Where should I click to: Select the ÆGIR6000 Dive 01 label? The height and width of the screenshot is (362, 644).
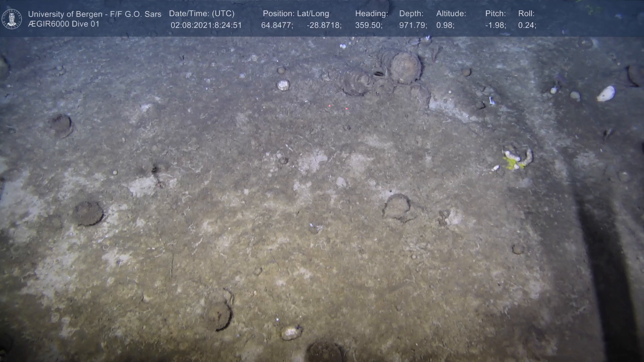(x=64, y=24)
